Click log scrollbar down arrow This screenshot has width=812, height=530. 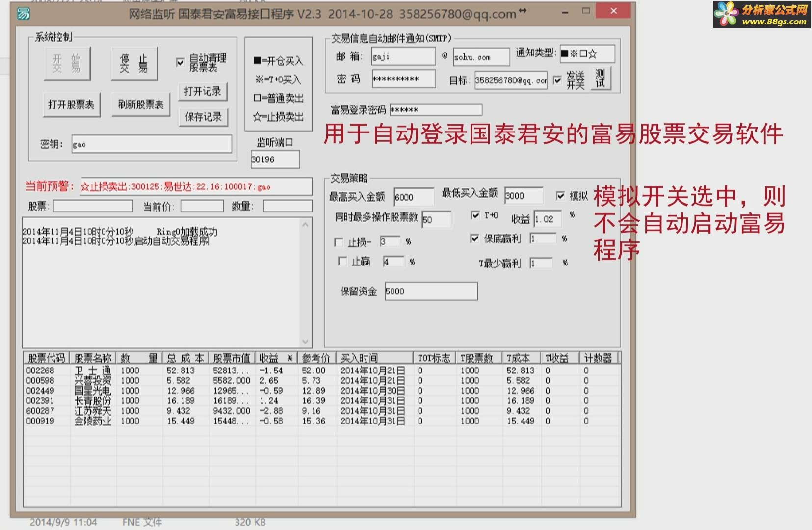click(305, 341)
